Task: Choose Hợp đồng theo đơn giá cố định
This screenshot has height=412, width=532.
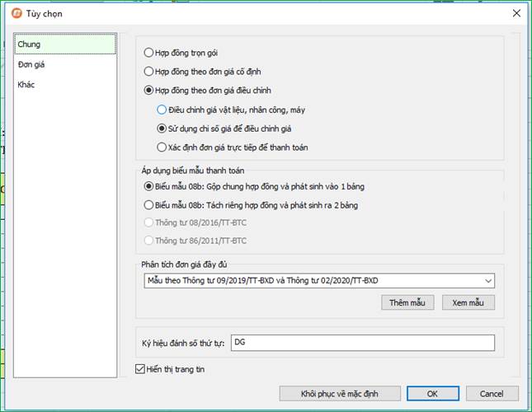Action: point(148,72)
